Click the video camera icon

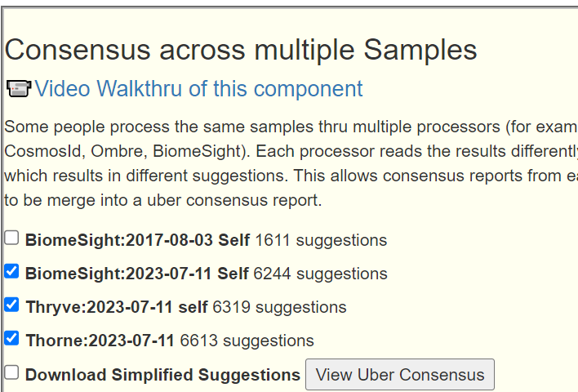point(19,89)
